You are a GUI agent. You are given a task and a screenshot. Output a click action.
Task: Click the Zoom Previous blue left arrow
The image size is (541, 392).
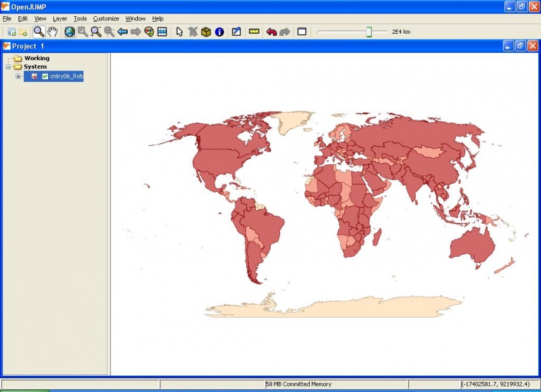(x=122, y=32)
